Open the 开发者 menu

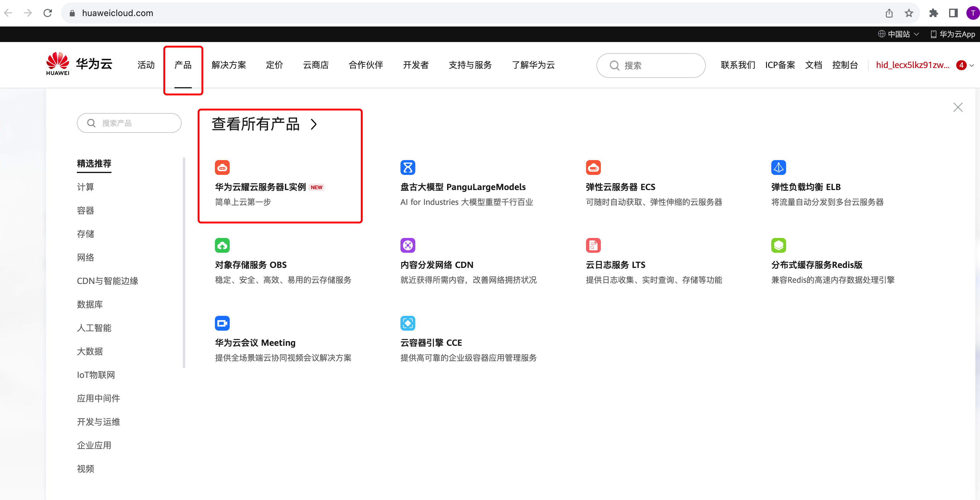pyautogui.click(x=416, y=65)
